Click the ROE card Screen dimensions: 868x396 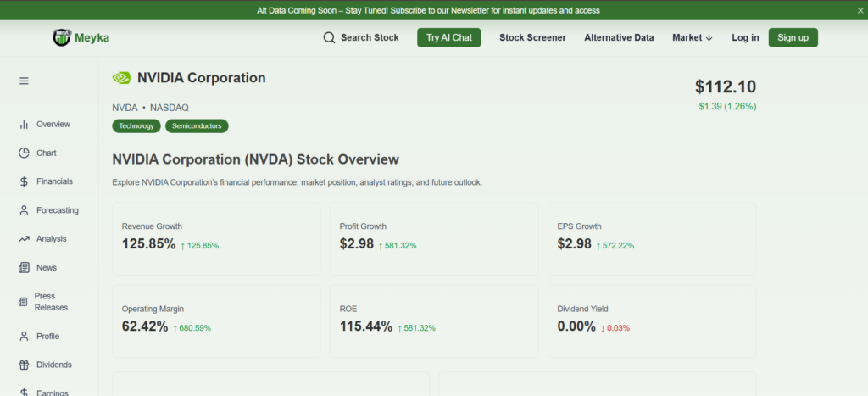click(x=434, y=321)
